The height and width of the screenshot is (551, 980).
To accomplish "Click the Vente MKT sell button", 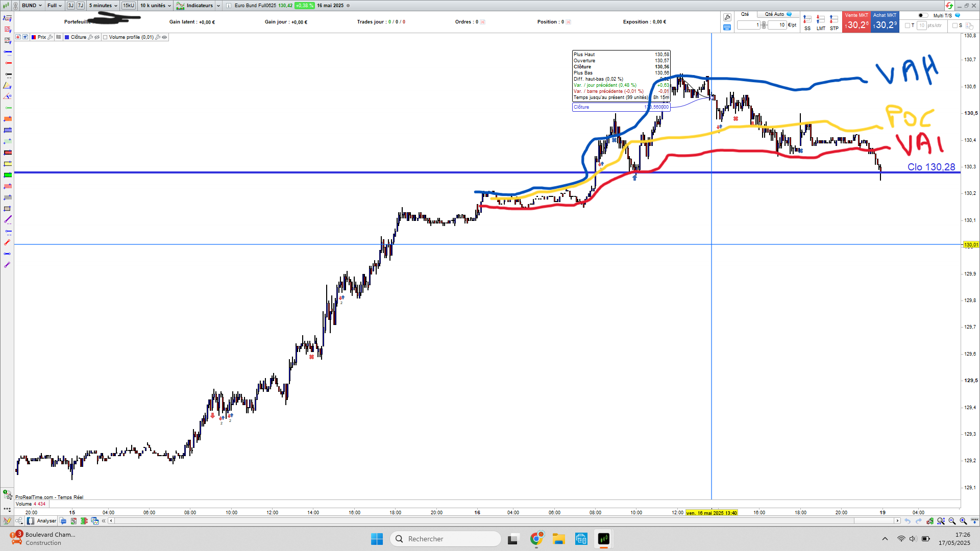I will coord(856,22).
